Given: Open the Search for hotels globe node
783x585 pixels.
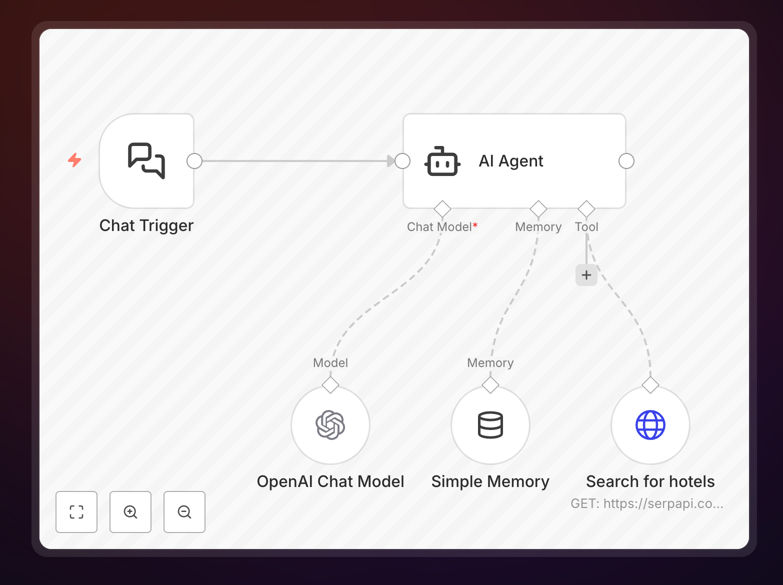Looking at the screenshot, I should click(650, 425).
